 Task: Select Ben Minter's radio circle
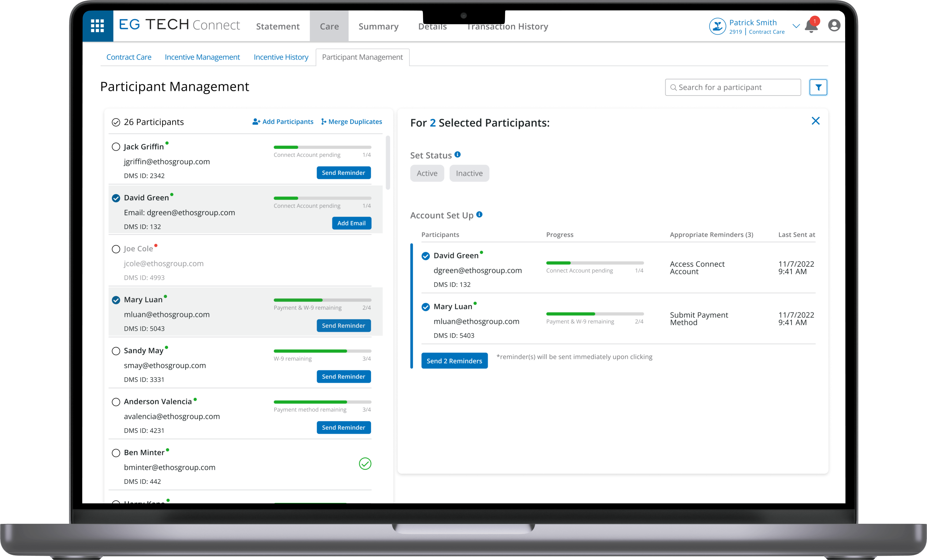pos(116,453)
